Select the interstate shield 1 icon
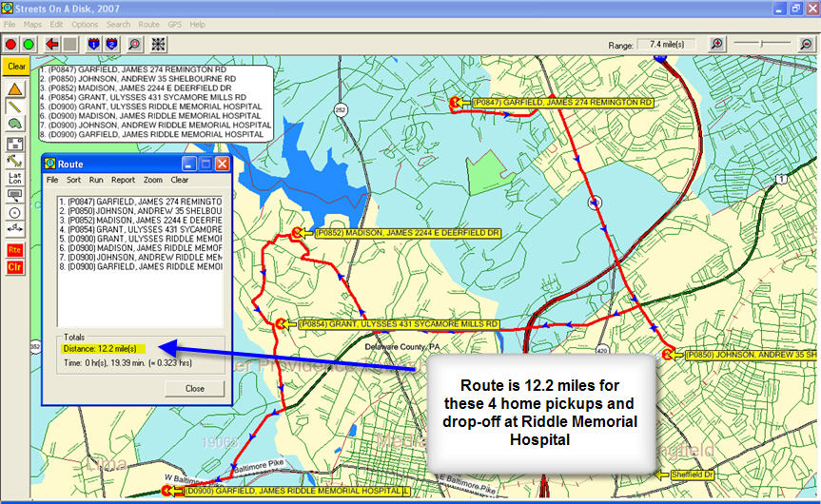The image size is (821, 504). tap(94, 45)
